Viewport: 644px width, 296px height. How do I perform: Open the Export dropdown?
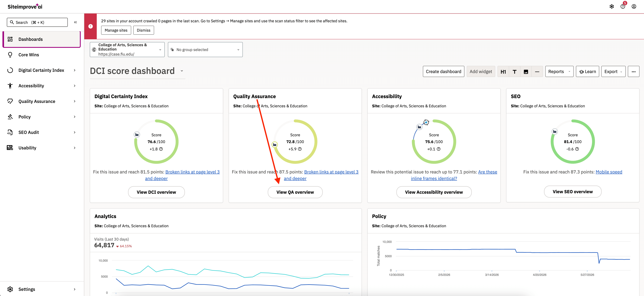[613, 72]
